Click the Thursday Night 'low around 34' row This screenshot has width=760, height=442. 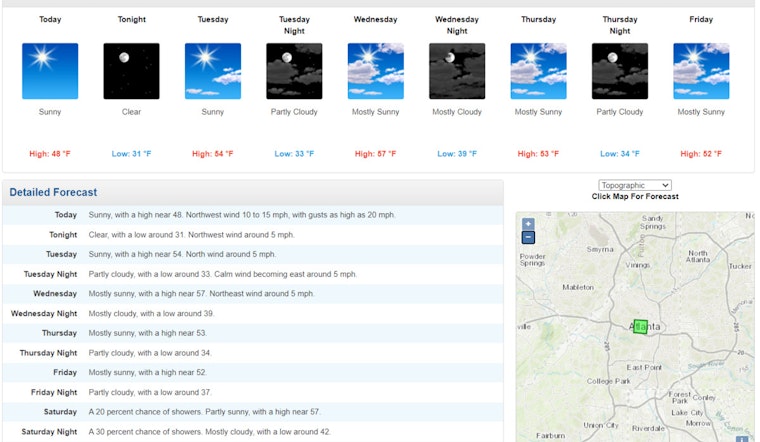(253, 353)
